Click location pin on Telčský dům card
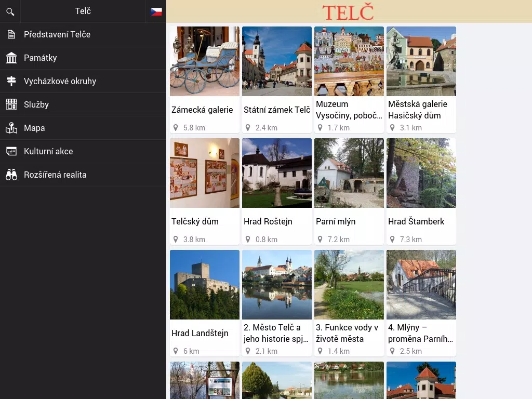Screen dimensions: 532x399 point(176,239)
